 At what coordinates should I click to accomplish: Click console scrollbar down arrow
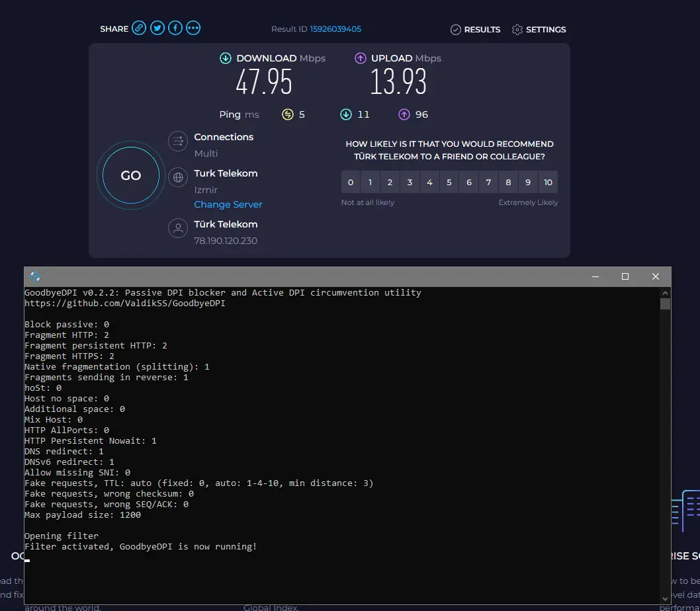(x=665, y=598)
